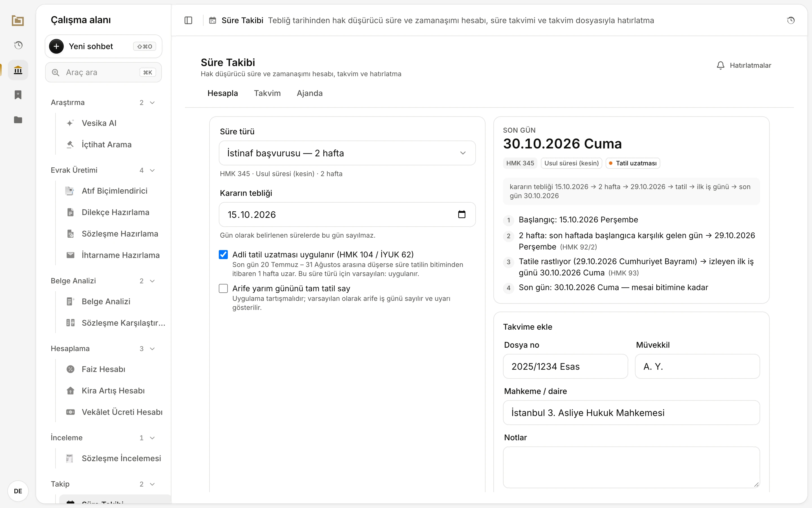Open İhtarname Hazırlama envelope icon
The width and height of the screenshot is (812, 508).
(70, 255)
